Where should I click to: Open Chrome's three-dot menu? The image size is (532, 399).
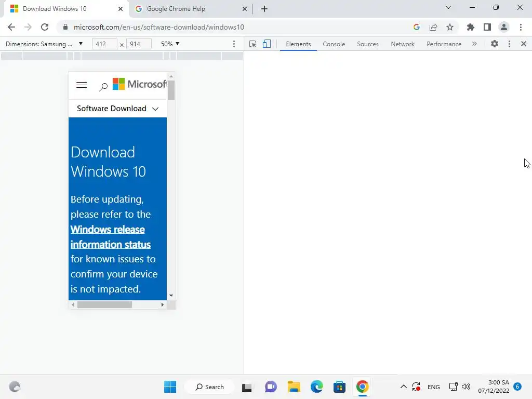coord(521,27)
